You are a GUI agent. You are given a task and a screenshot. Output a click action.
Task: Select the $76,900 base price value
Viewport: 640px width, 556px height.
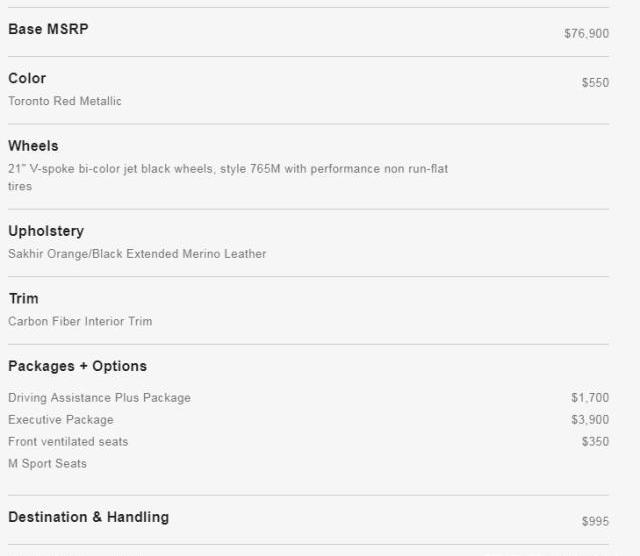586,34
